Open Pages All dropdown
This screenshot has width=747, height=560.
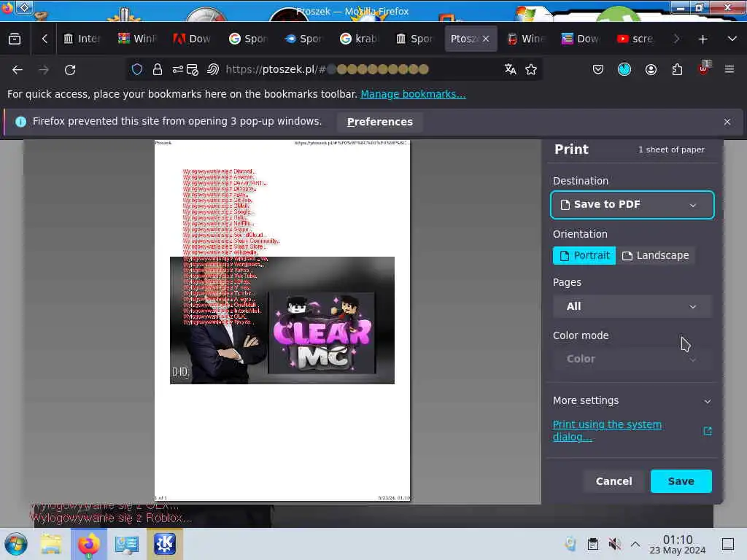[632, 307]
